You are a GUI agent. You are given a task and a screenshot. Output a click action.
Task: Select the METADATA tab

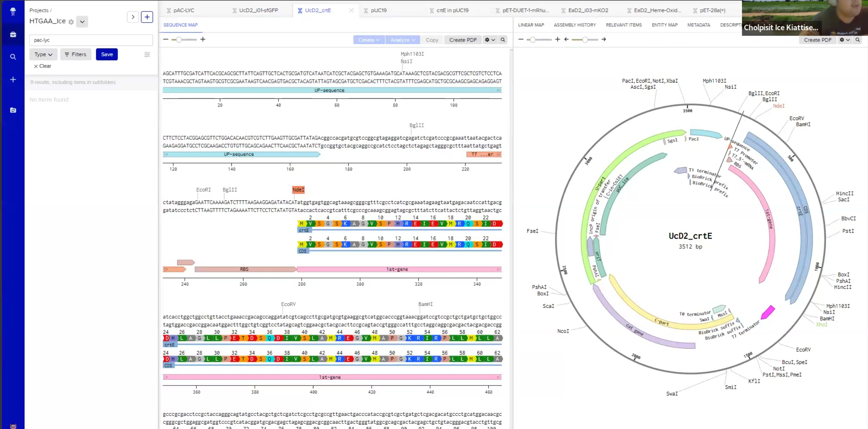click(x=699, y=25)
